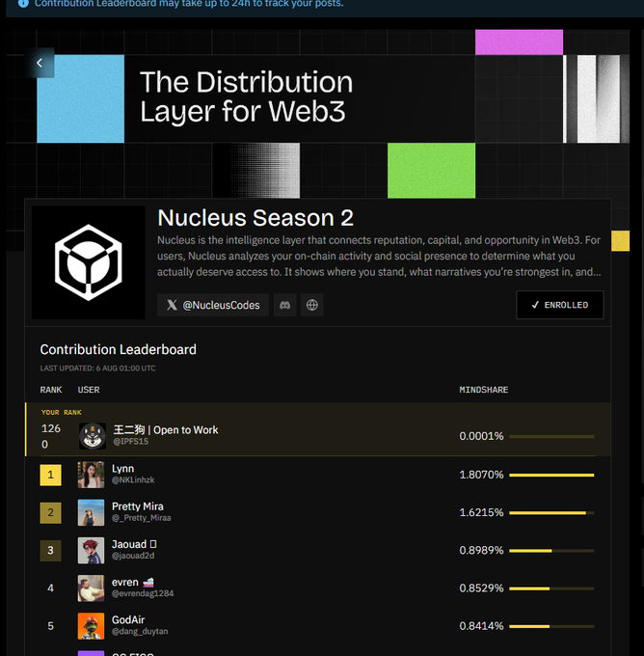The height and width of the screenshot is (656, 644).
Task: Click handle @NKLinhzk
Action: [133, 479]
